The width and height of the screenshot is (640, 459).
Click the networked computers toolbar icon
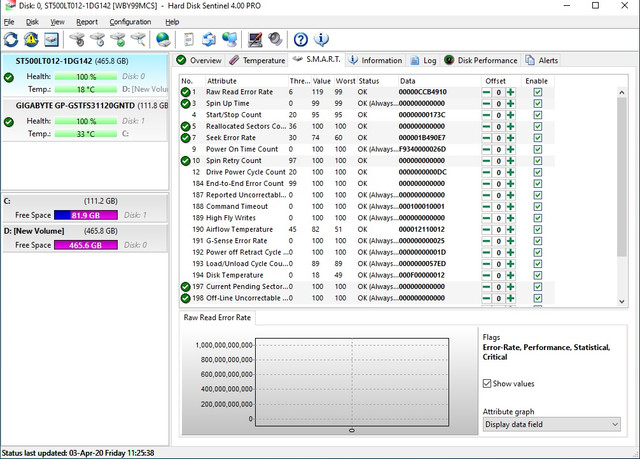pos(229,40)
